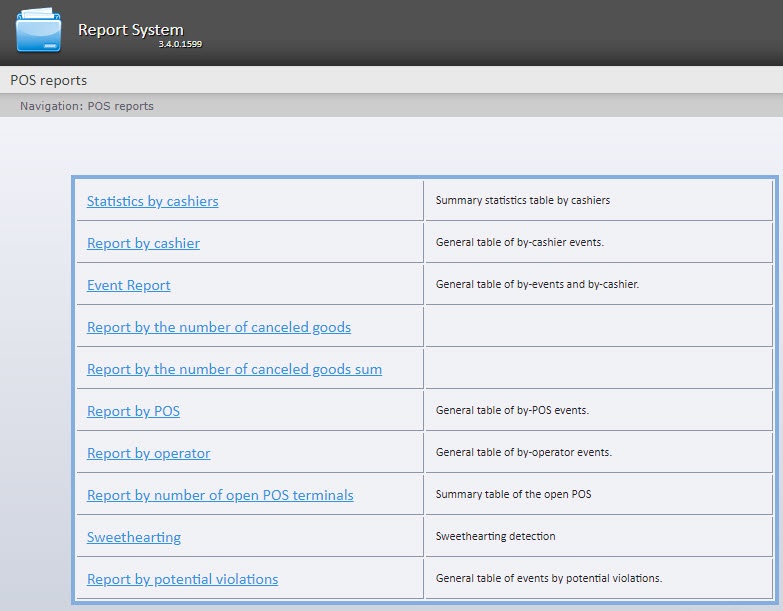Click the Report System title text
The height and width of the screenshot is (611, 783).
tap(130, 30)
